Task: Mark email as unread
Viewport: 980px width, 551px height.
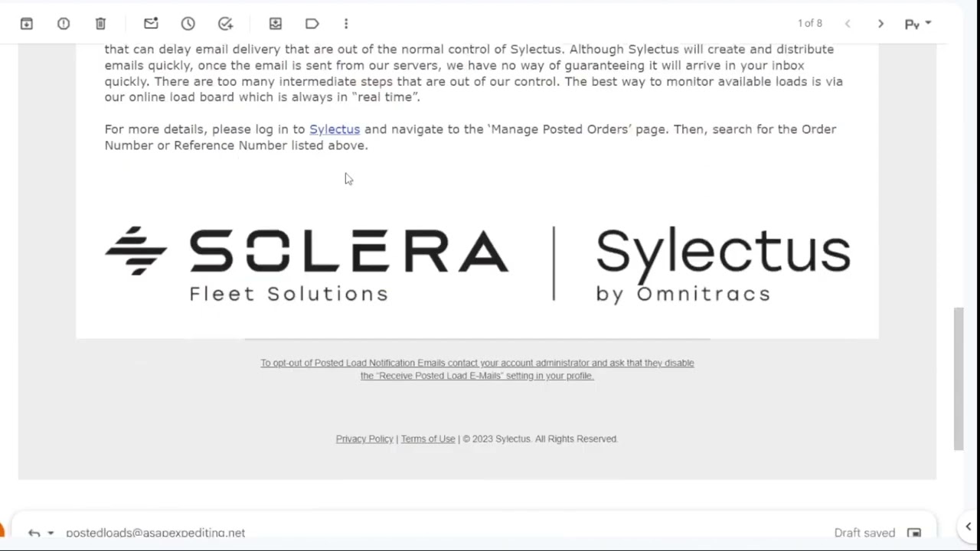Action: 151,24
